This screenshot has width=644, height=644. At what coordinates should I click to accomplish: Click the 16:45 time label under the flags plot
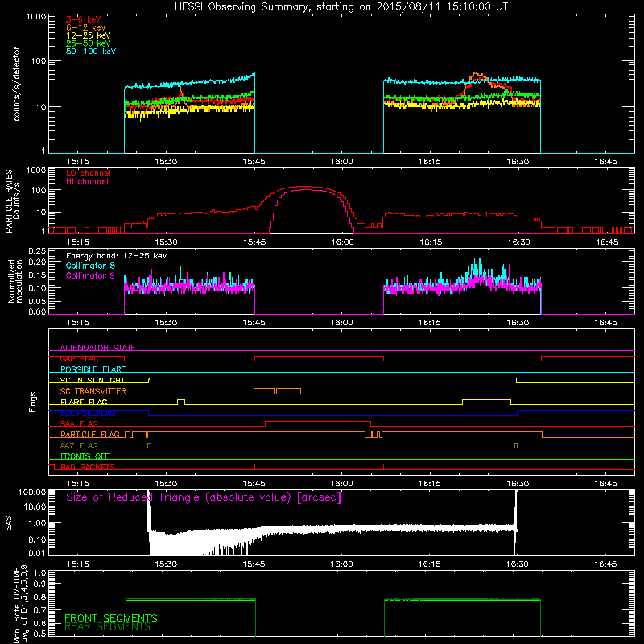coord(605,484)
